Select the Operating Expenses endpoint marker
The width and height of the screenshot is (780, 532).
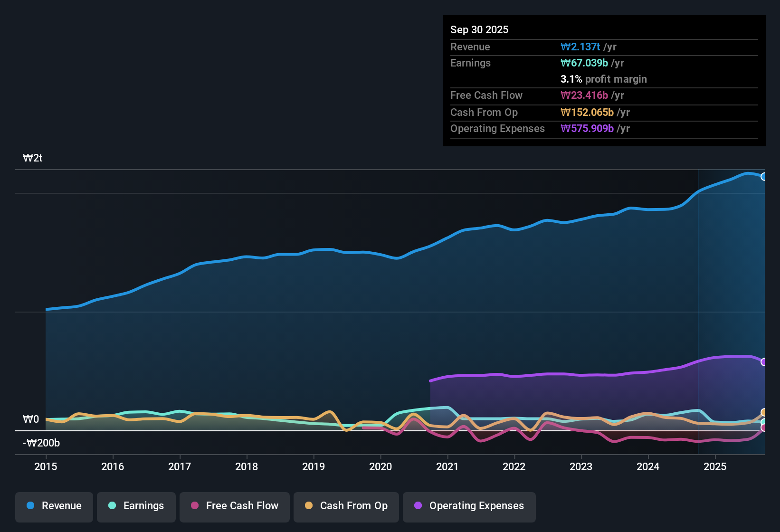(764, 362)
